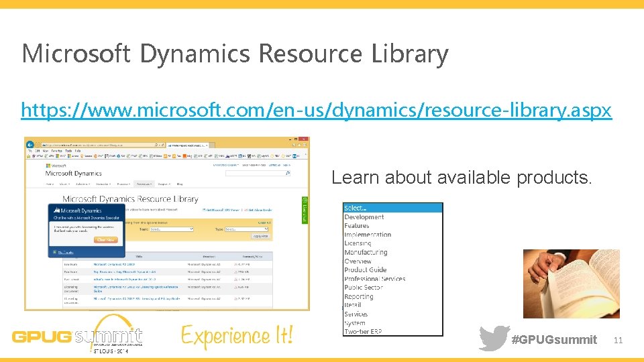The image size is (644, 362).
Task: Open the Blog navigation item
Action: (x=180, y=184)
